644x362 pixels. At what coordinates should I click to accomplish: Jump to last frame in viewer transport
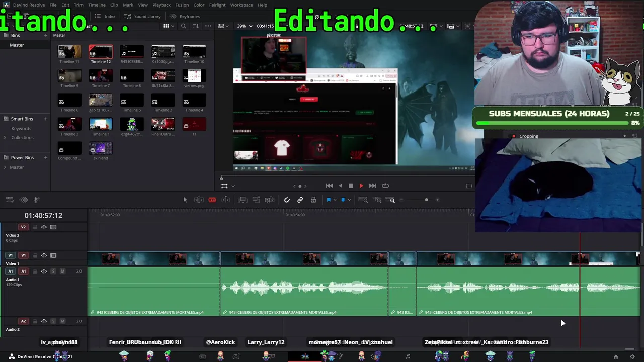tap(372, 186)
